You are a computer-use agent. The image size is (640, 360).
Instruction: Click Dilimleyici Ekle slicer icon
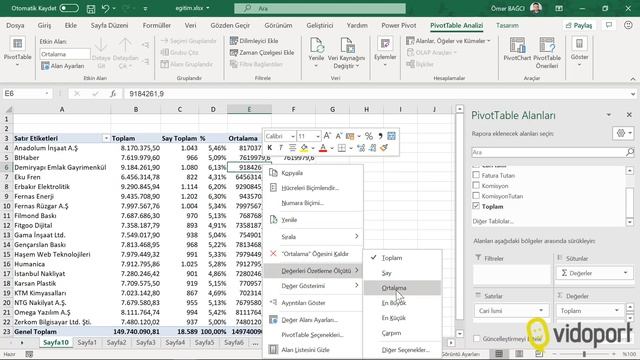point(234,41)
